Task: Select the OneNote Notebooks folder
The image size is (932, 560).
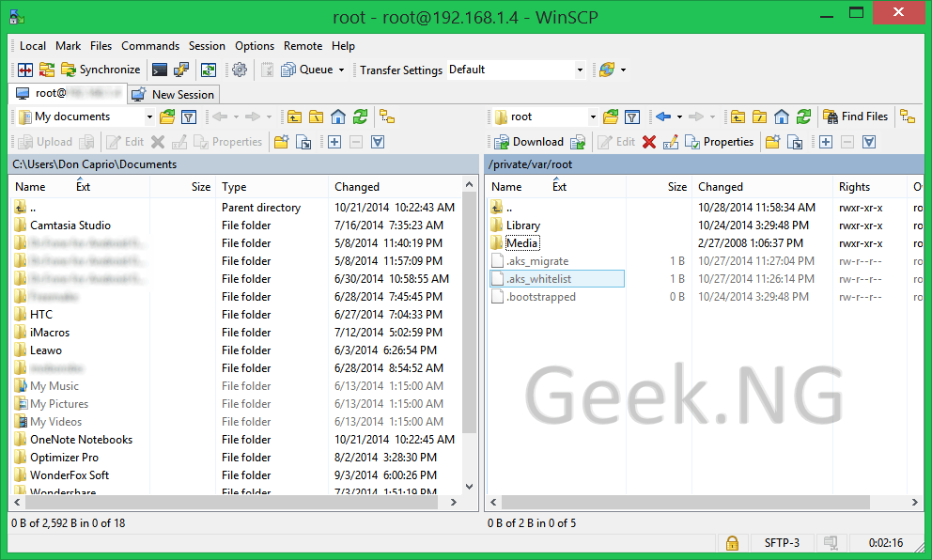Action: (x=82, y=440)
